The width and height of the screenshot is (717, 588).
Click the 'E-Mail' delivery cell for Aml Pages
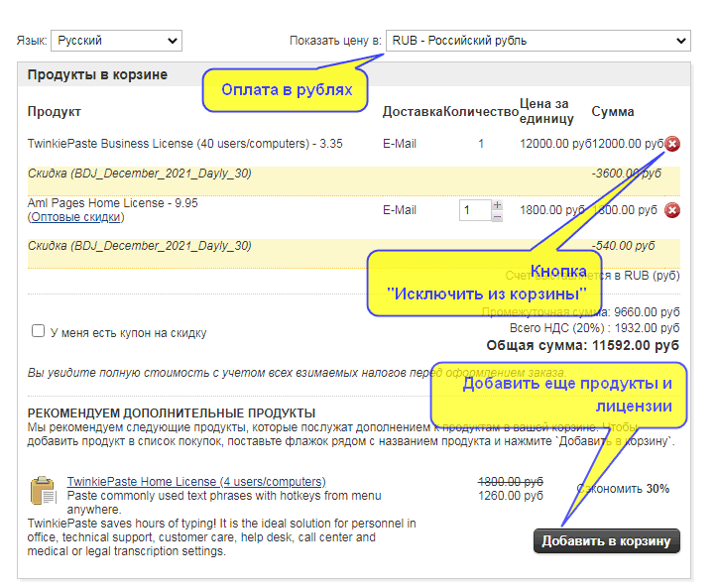(400, 210)
